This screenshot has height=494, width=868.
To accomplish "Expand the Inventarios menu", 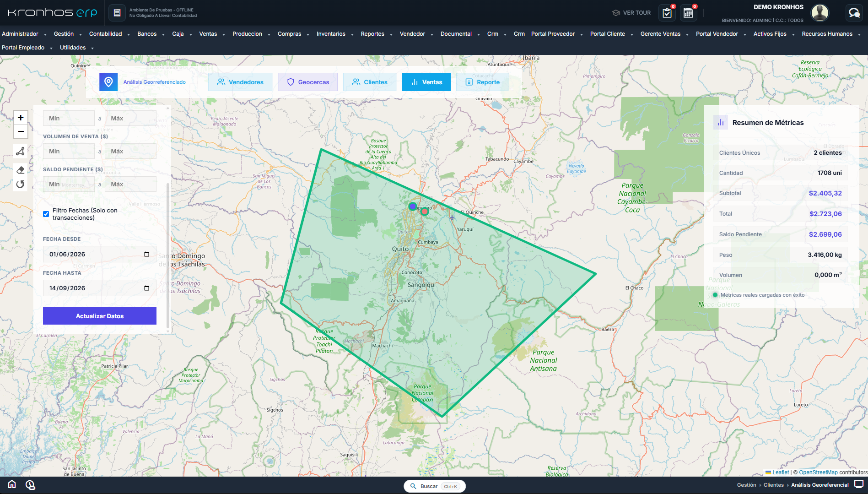I will pyautogui.click(x=335, y=34).
